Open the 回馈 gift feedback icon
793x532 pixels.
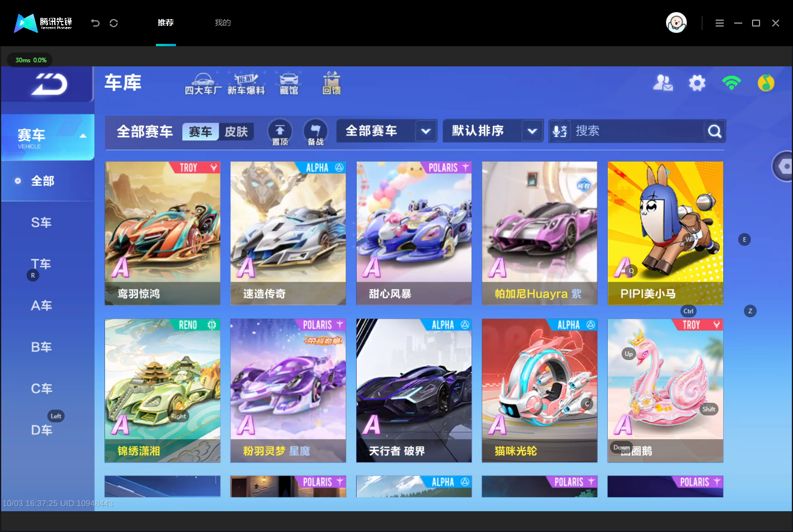[x=331, y=84]
